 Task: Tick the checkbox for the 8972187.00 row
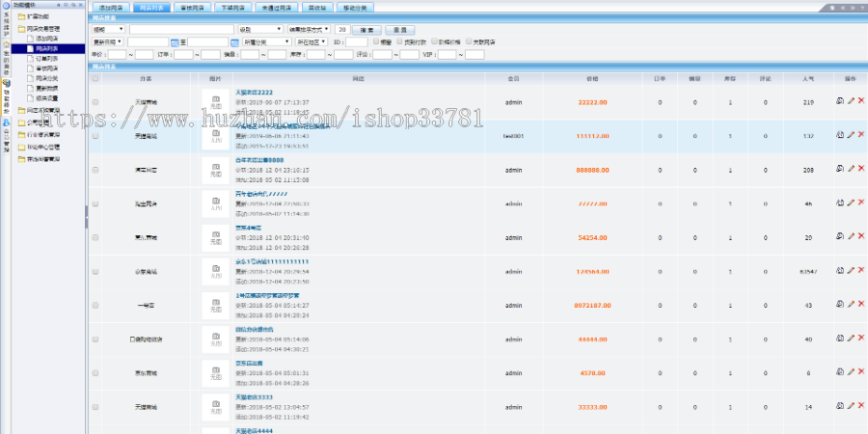(x=95, y=305)
